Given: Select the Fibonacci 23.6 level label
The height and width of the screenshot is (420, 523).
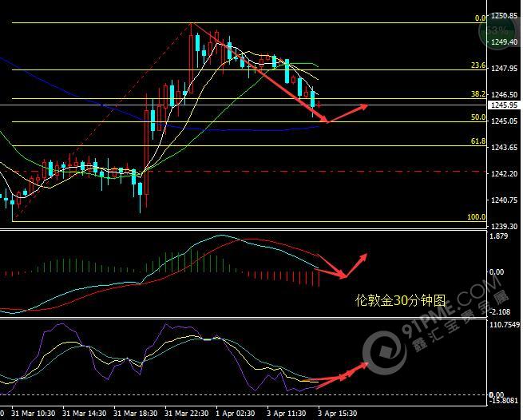Looking at the screenshot, I should coord(478,65).
